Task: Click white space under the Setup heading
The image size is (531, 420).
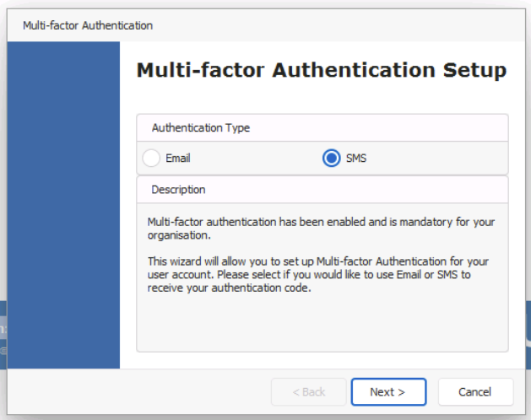Action: [x=322, y=98]
